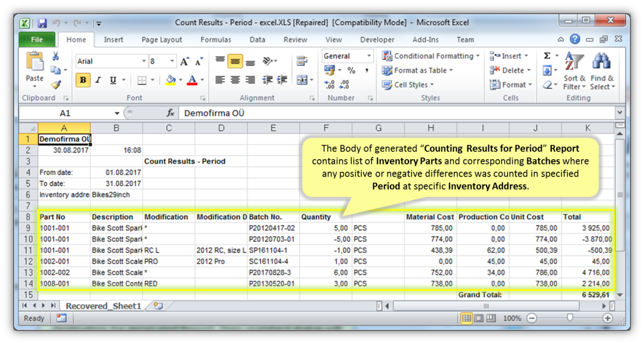
Task: Click Insert cells button
Action: pos(509,56)
